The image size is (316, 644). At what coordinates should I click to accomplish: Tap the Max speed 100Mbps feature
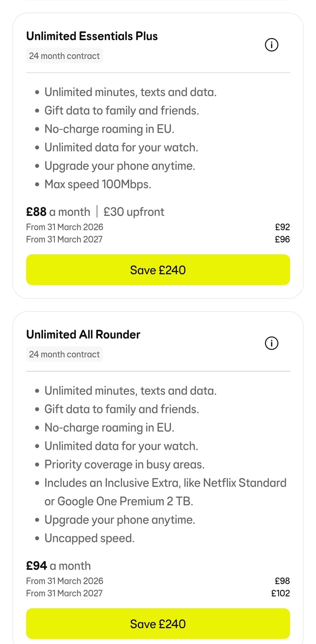98,185
